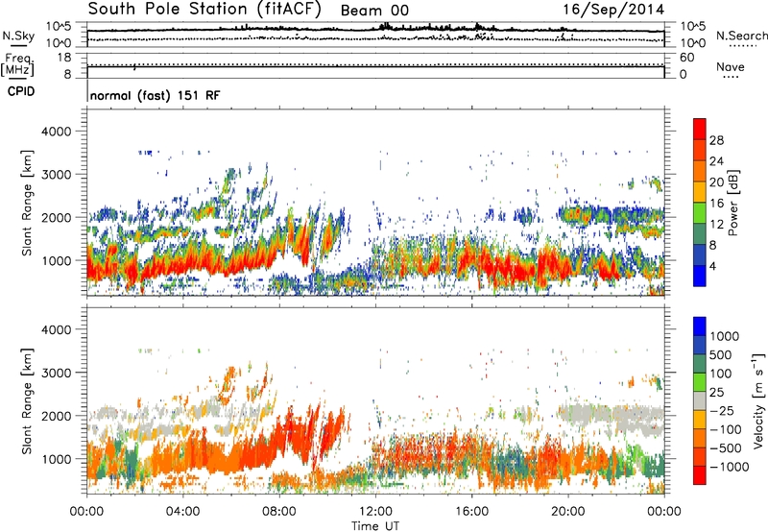768x532 pixels.
Task: Click the '60' Nave tick label
Action: pyautogui.click(x=687, y=58)
